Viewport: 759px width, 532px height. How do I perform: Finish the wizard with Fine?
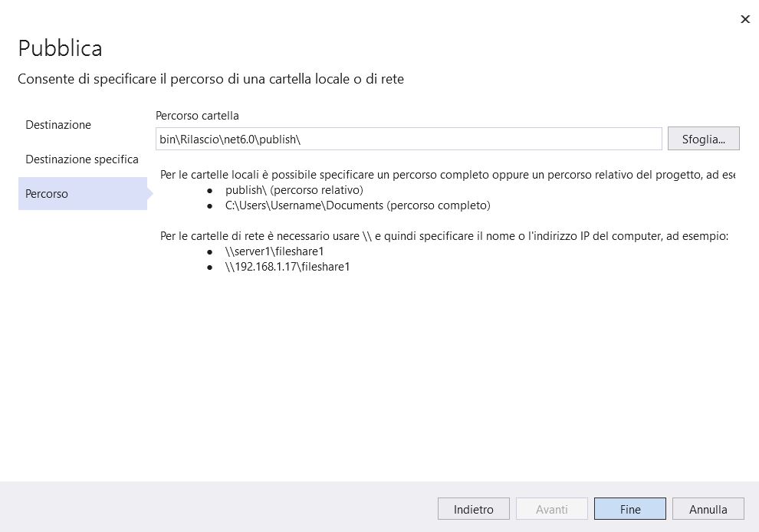[629, 509]
